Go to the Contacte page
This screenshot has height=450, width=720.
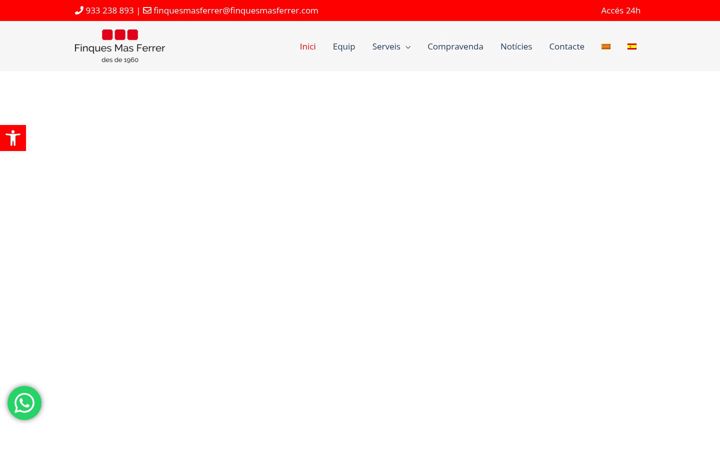point(567,46)
